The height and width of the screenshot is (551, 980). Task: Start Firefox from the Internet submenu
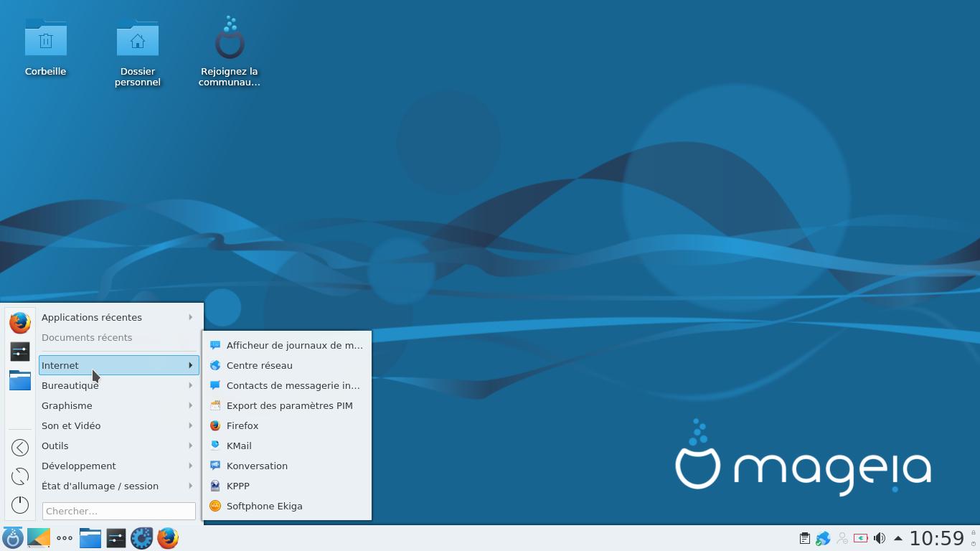pyautogui.click(x=287, y=425)
